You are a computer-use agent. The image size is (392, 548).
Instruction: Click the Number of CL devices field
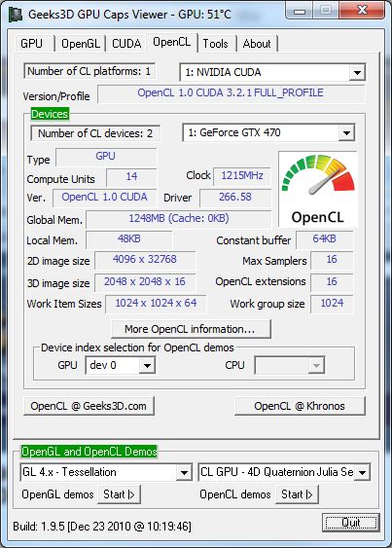(95, 133)
